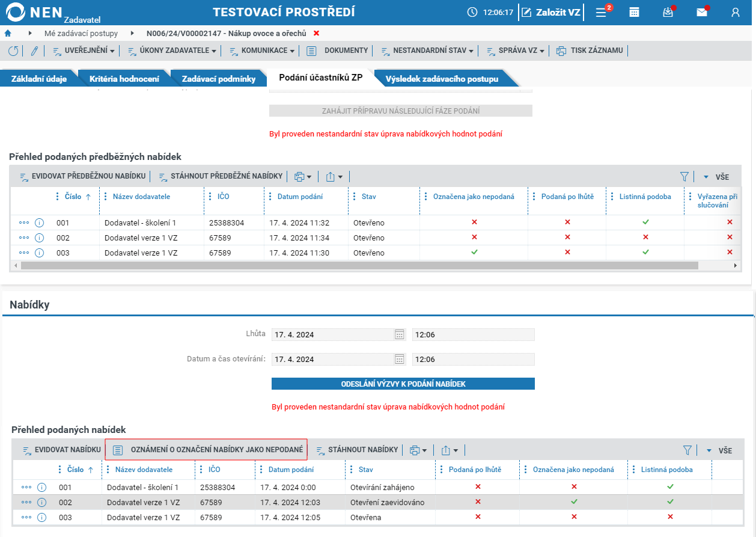
Task: Show info for preliminary offer 001
Action: [40, 222]
